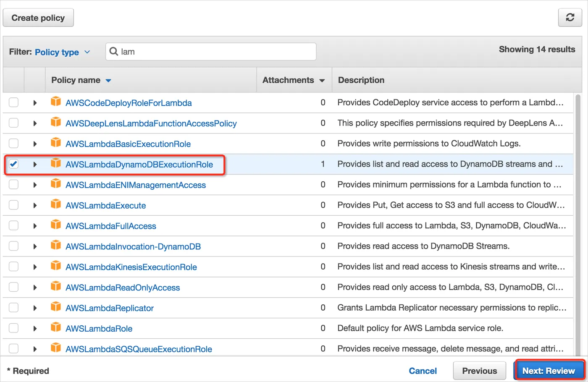Click the policy search field containing 'lam'
The image size is (588, 382).
coord(211,52)
